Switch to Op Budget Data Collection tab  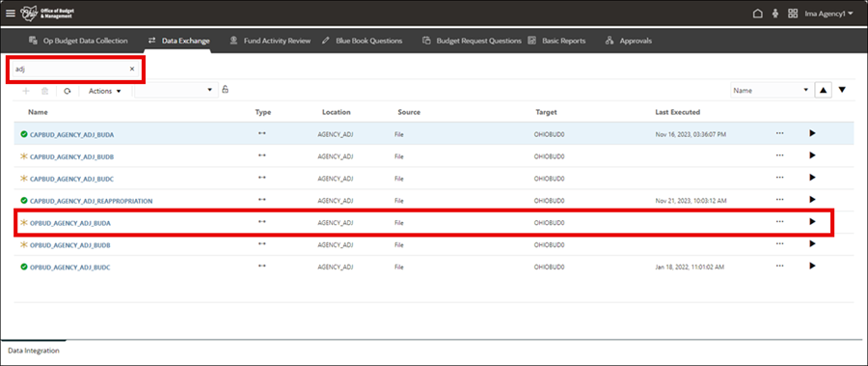pos(78,41)
